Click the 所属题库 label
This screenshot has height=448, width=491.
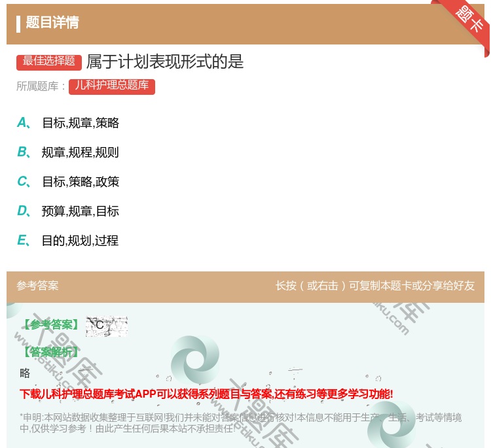pyautogui.click(x=41, y=86)
